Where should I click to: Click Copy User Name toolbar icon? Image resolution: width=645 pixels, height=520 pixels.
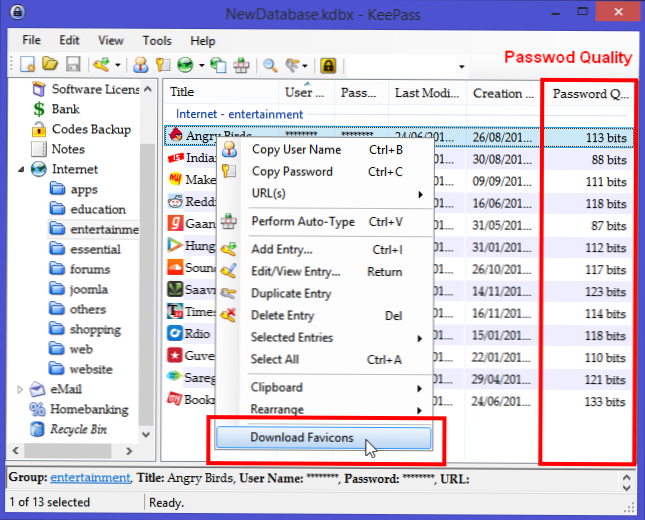click(140, 66)
